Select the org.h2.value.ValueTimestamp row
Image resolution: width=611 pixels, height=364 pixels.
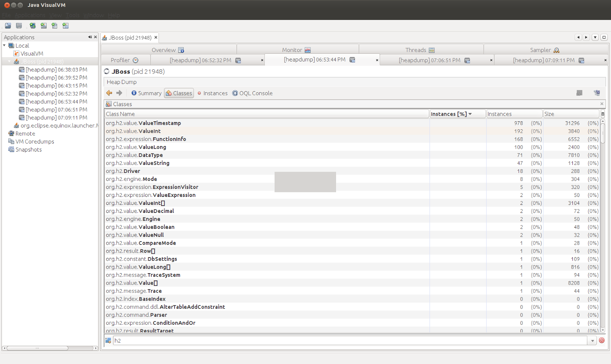(x=352, y=123)
